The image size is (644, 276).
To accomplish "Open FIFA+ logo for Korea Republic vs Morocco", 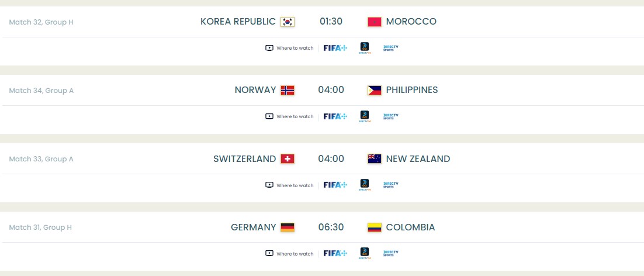I will coord(335,48).
